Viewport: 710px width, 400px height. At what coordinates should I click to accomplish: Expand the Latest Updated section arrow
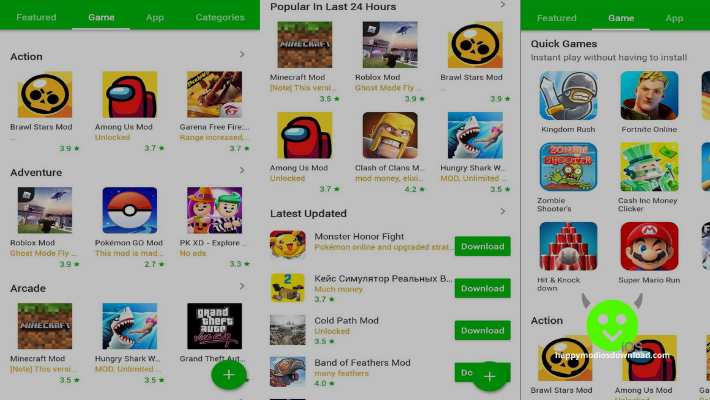503,211
